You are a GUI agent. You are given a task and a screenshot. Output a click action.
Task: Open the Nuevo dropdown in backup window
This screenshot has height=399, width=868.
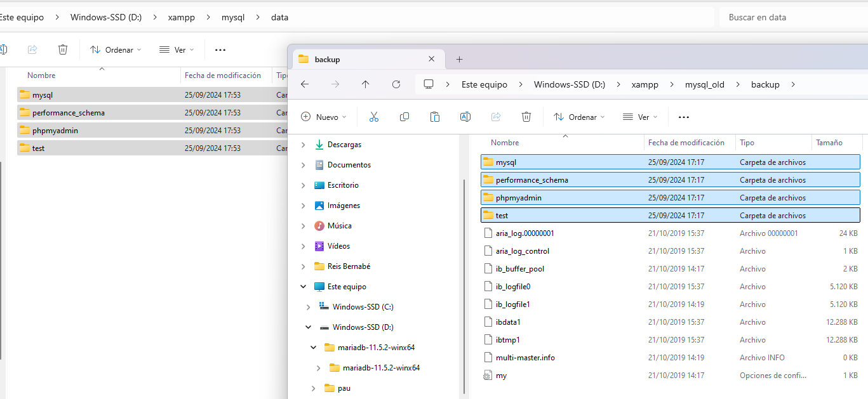coord(324,117)
